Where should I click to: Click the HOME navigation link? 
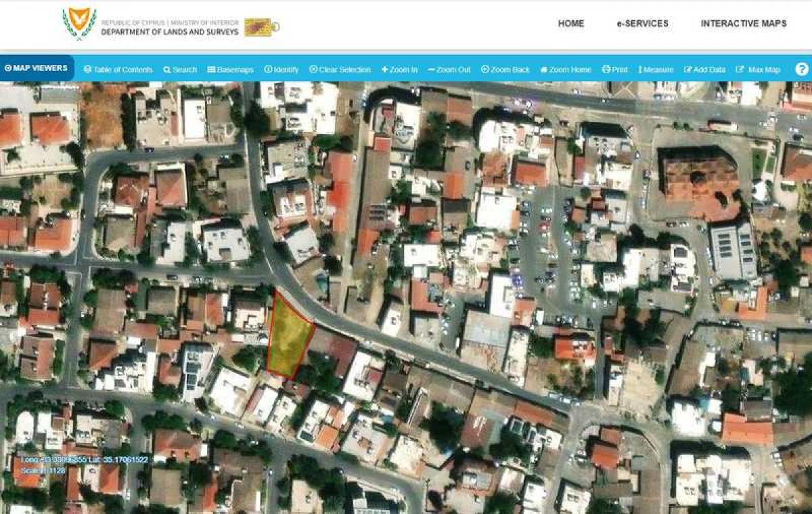pos(572,23)
